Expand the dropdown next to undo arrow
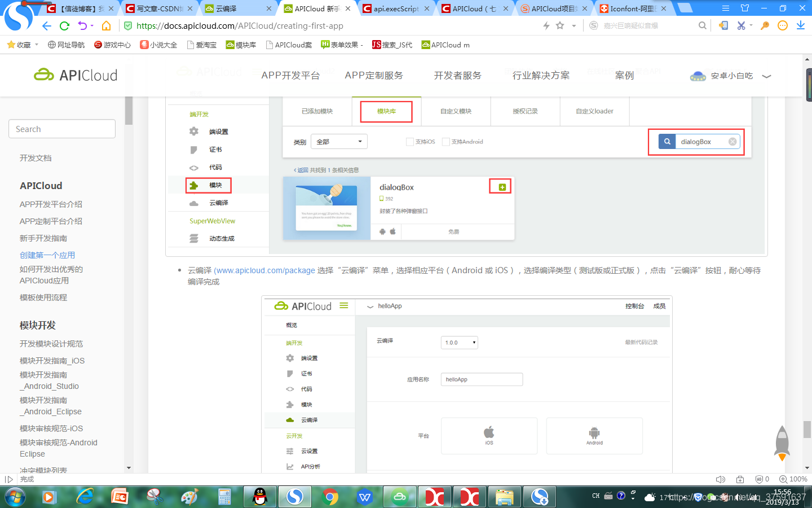The height and width of the screenshot is (508, 812). click(x=92, y=26)
